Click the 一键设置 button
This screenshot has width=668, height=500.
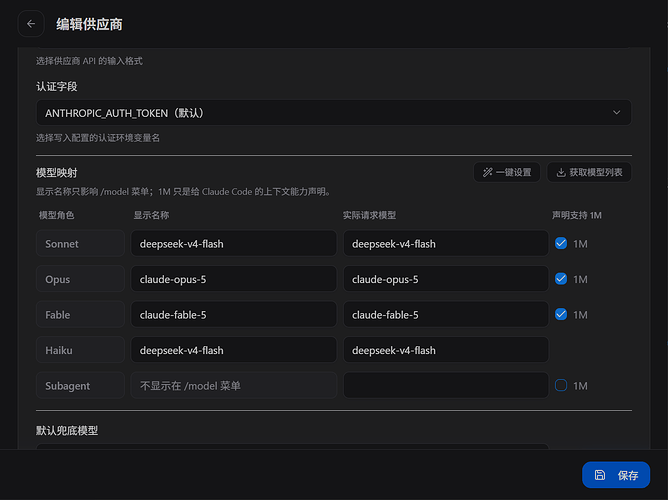tap(507, 172)
